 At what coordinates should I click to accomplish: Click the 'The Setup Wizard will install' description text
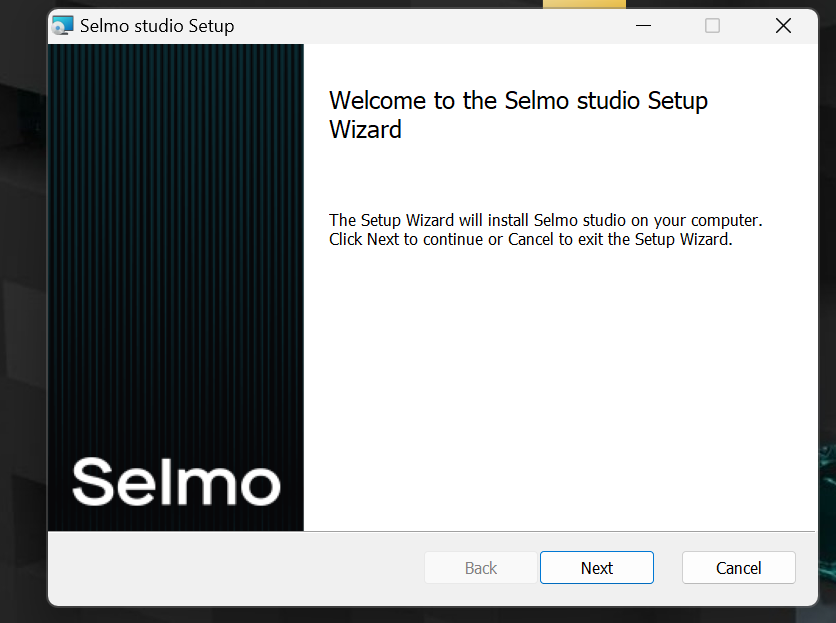click(x=545, y=230)
